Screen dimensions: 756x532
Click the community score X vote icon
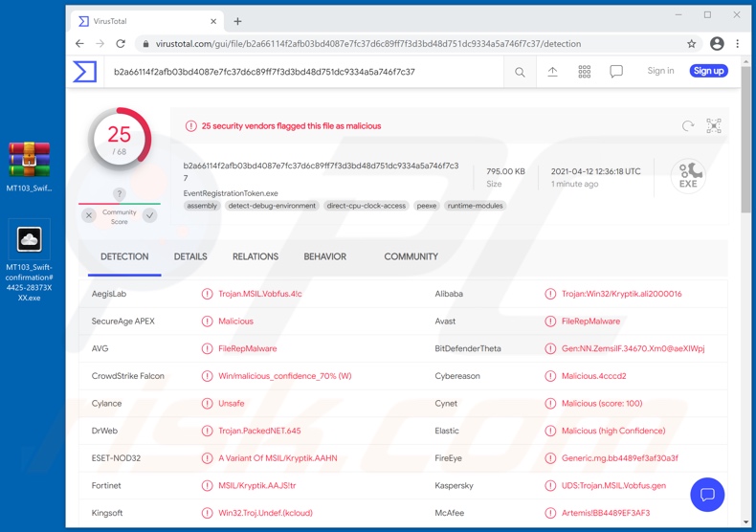pyautogui.click(x=89, y=215)
